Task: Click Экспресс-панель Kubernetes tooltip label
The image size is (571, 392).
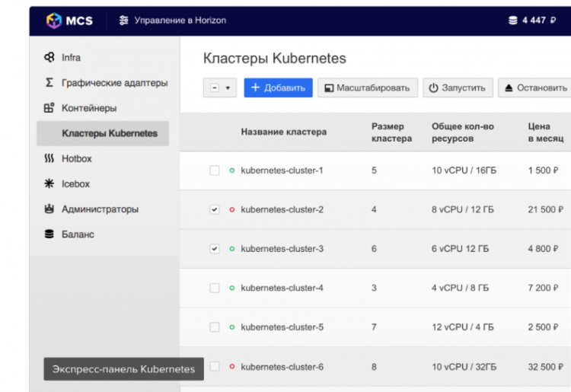Action: [x=124, y=369]
